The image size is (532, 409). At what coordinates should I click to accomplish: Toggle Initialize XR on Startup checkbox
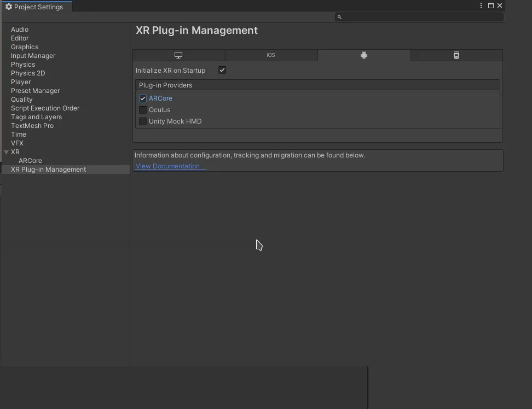pyautogui.click(x=222, y=70)
